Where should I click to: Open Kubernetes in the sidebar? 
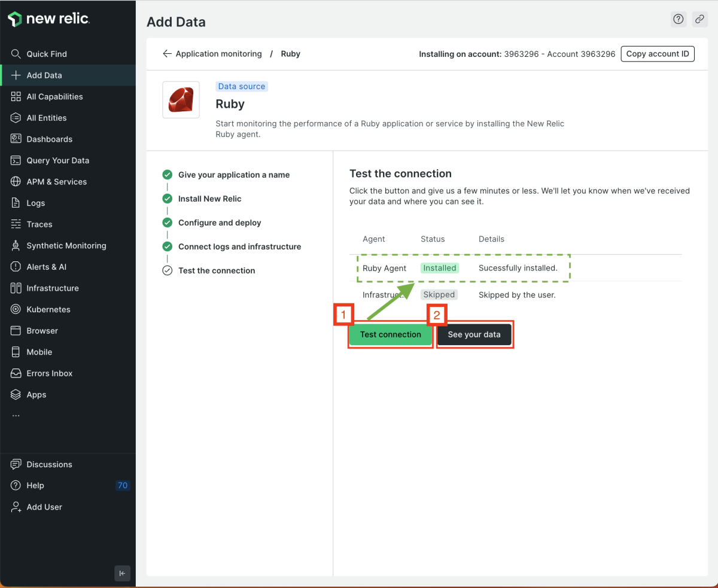click(x=48, y=310)
